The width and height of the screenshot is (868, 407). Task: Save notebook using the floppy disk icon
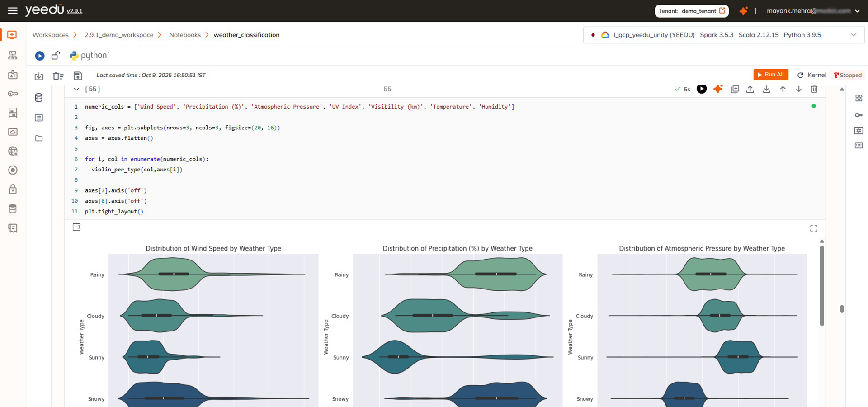click(78, 76)
